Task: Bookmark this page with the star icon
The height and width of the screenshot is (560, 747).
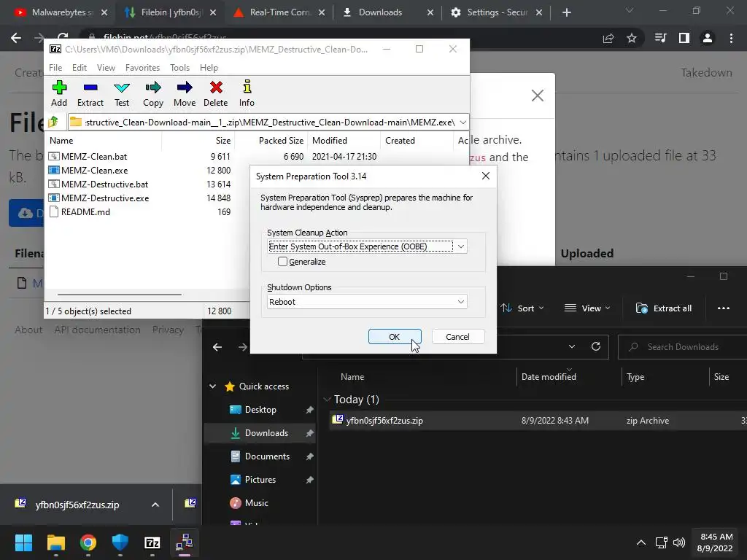Action: click(x=632, y=38)
